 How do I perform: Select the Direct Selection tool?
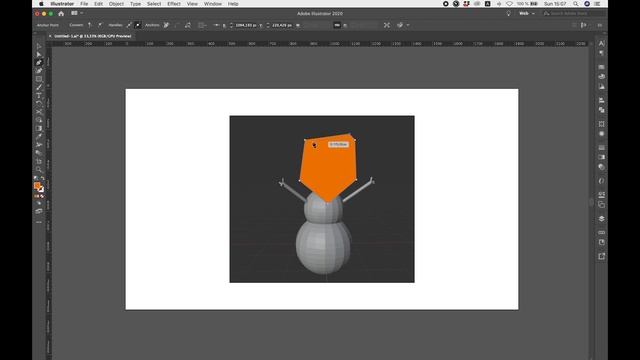[x=39, y=54]
